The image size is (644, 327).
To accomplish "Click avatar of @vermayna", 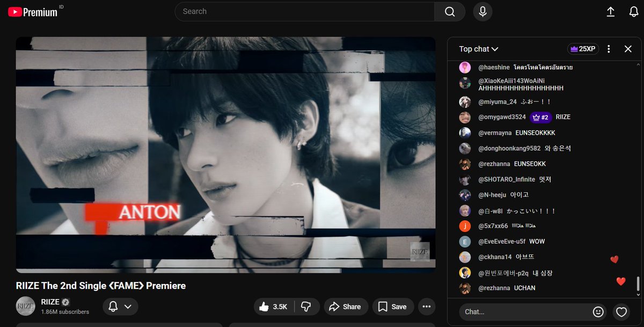I will (465, 133).
